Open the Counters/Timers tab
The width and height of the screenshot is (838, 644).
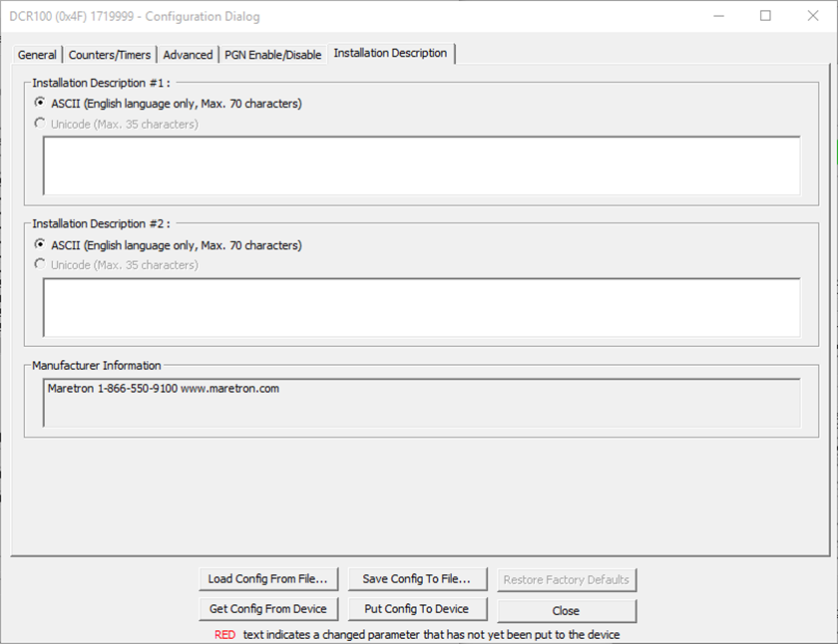click(x=110, y=55)
